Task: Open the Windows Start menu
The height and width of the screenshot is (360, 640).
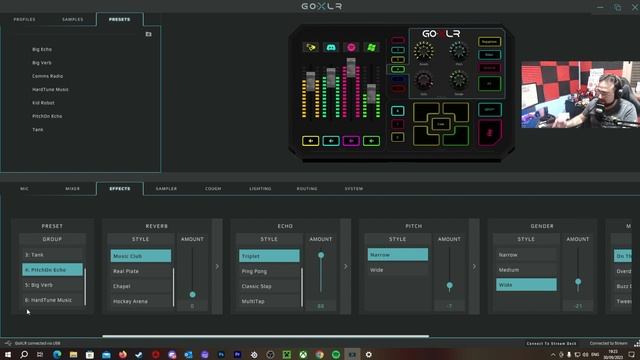Action: [x=8, y=354]
